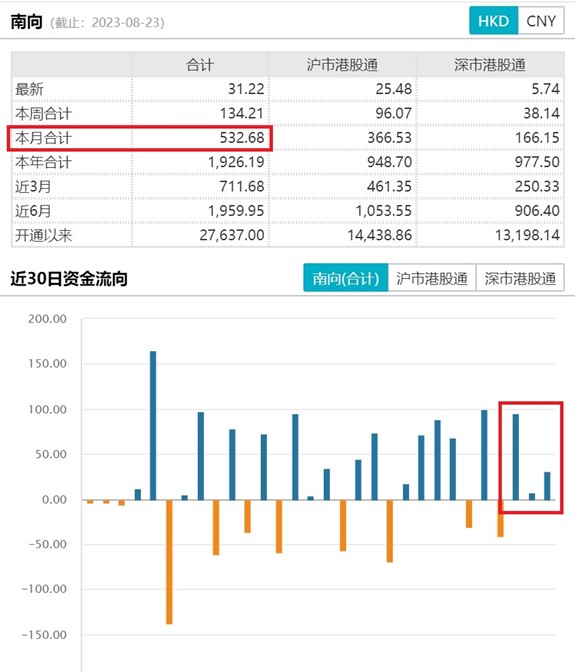
Task: Select the value 13,198.14
Action: (x=527, y=235)
